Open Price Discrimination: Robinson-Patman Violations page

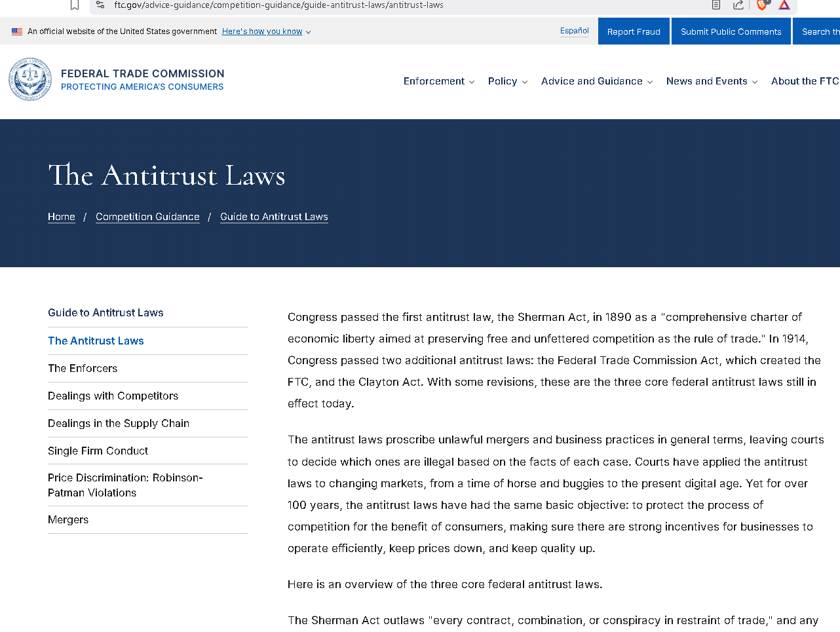(125, 485)
